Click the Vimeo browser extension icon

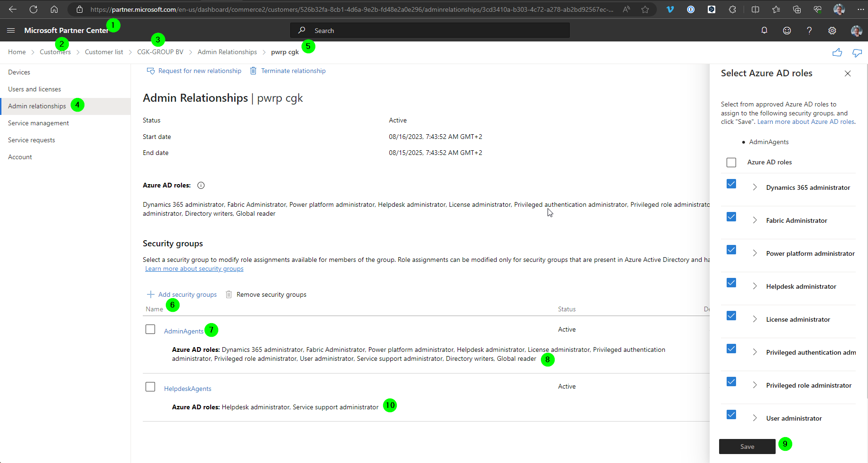click(x=670, y=9)
